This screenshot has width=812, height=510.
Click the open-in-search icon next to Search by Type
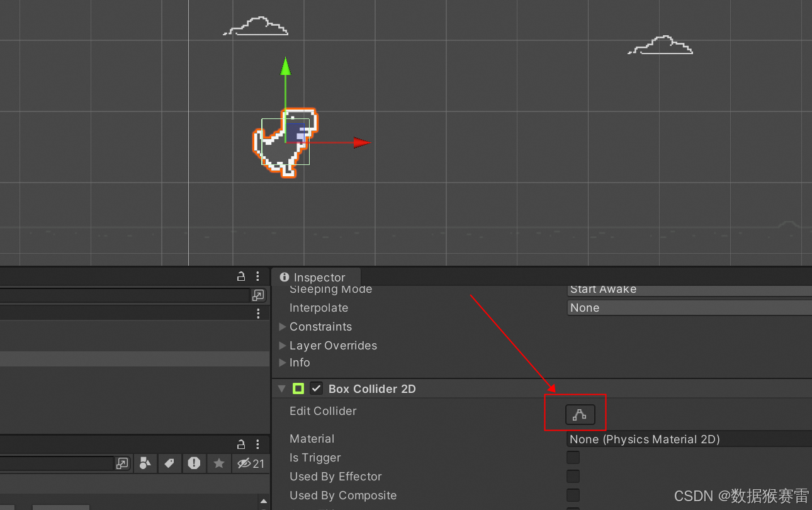pyautogui.click(x=122, y=463)
